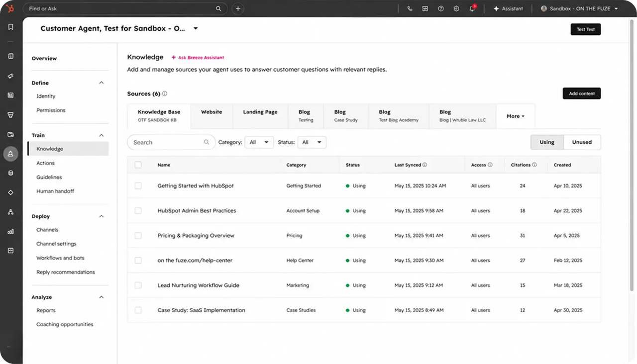Click the plus create button in top bar

coord(238,8)
